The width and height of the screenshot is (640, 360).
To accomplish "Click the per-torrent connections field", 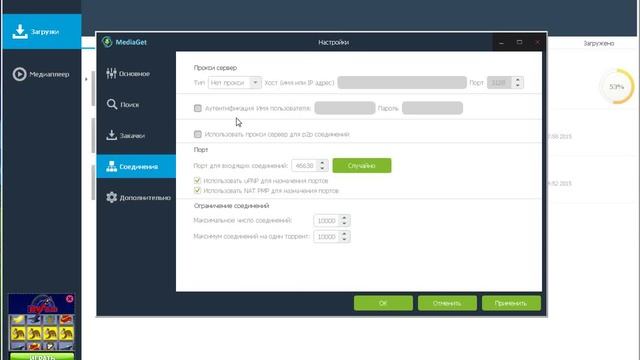I will coord(327,237).
